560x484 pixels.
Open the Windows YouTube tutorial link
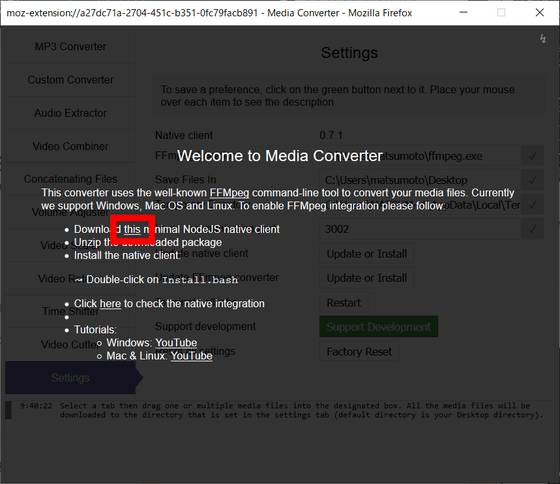point(176,343)
